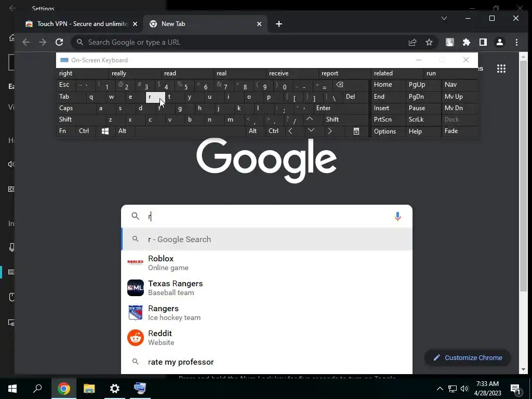
Task: Open the Touch VPN extension icon
Action: coord(450,42)
